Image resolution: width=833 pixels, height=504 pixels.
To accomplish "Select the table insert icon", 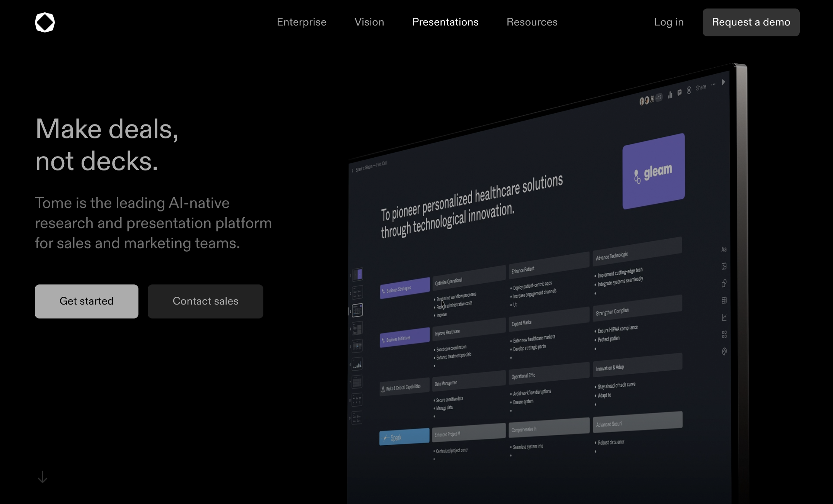I will point(724,300).
